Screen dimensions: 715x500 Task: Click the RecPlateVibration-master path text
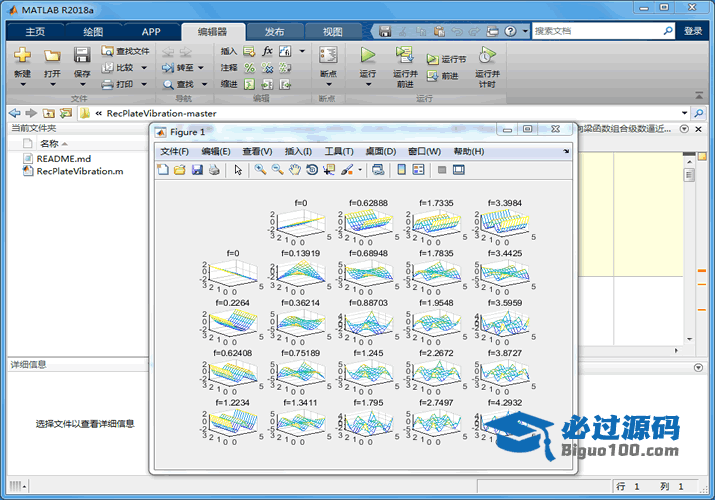coord(161,113)
